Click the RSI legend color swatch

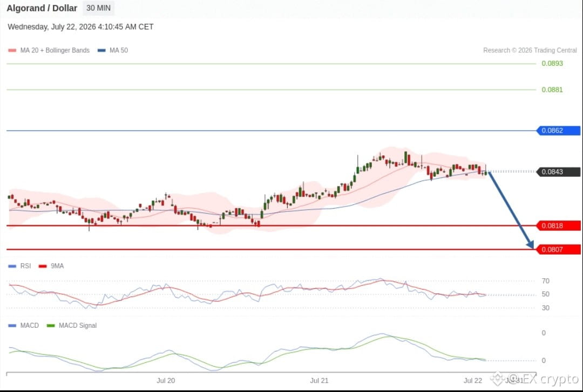coord(12,266)
